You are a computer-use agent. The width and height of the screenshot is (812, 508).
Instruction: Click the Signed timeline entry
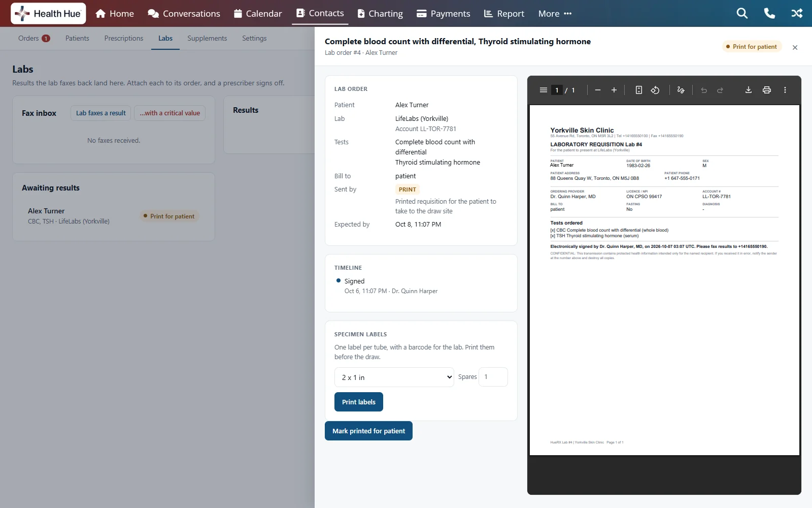354,281
